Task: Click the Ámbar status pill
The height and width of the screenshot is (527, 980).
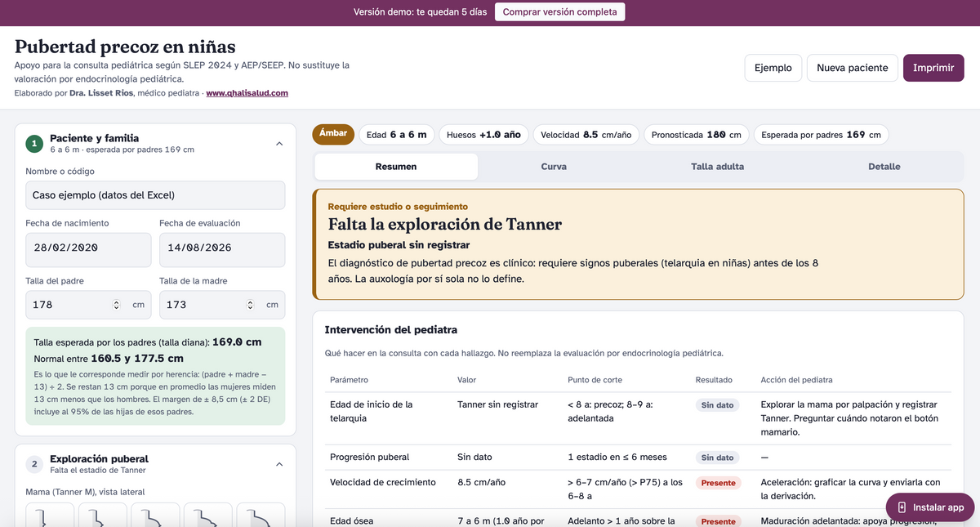Action: pos(333,134)
